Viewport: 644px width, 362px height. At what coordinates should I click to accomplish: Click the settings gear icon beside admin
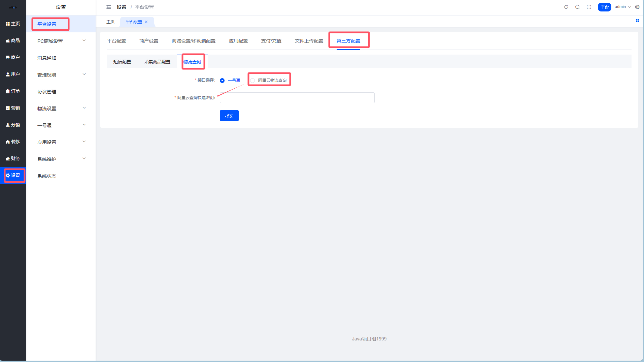(x=637, y=7)
